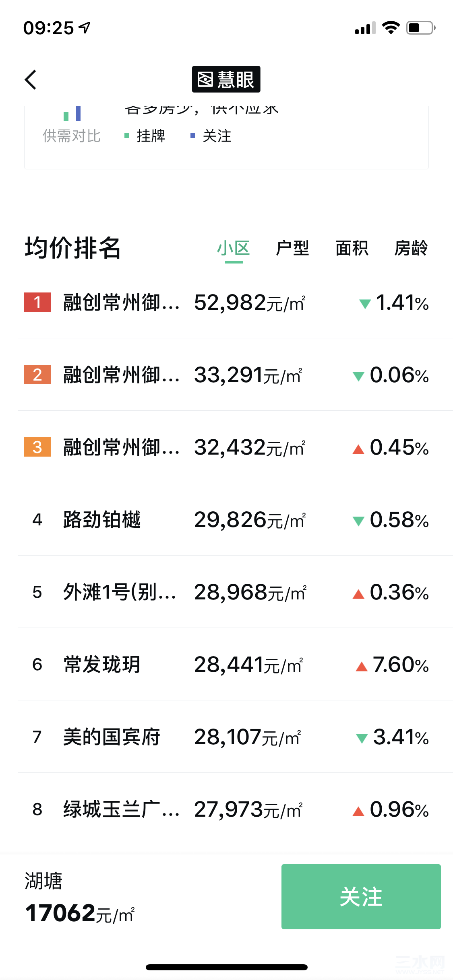Open the 路劲铂樾 listing row
Screen dimensions: 453x980
(x=236, y=519)
